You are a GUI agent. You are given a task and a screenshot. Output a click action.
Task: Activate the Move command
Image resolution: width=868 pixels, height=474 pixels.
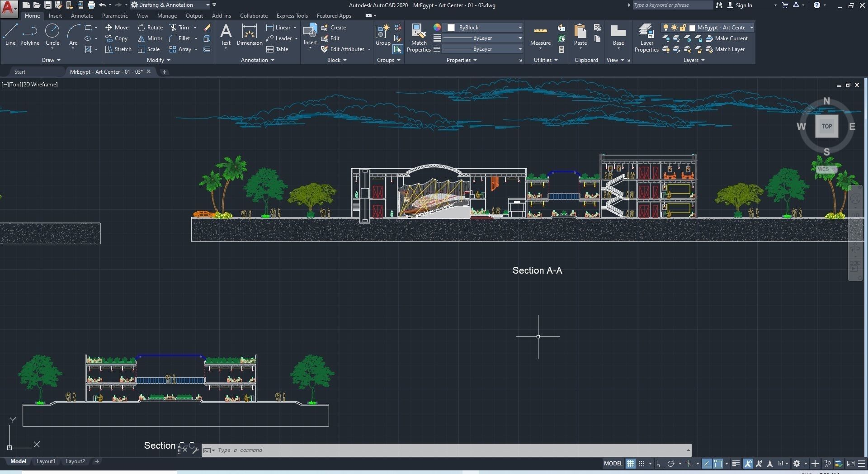117,28
